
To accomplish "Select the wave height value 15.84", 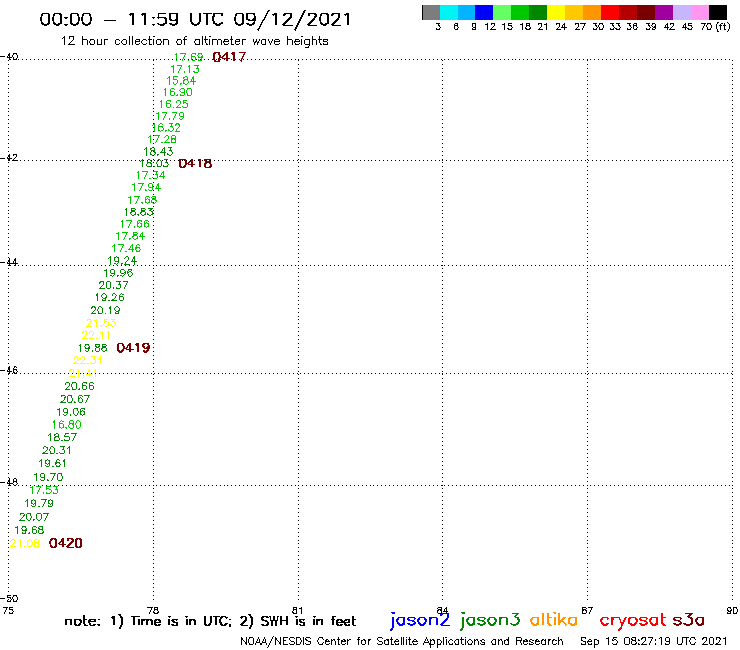I will pyautogui.click(x=181, y=81).
